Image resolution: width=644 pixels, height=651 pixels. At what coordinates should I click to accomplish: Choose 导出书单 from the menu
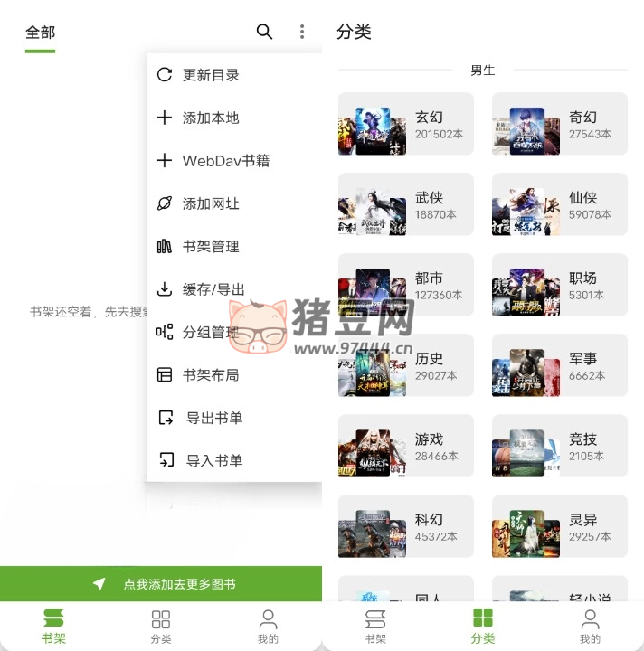(214, 418)
